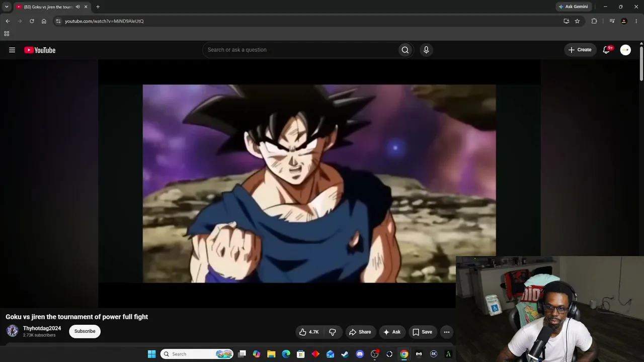Image resolution: width=644 pixels, height=362 pixels.
Task: Click the Create button
Action: pos(580,50)
